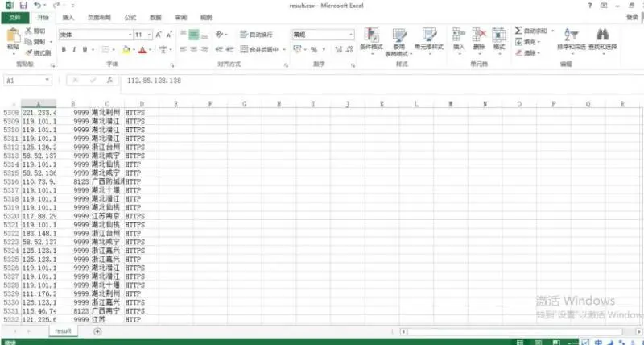Open the File (文件) tab
644x345 pixels.
click(14, 18)
